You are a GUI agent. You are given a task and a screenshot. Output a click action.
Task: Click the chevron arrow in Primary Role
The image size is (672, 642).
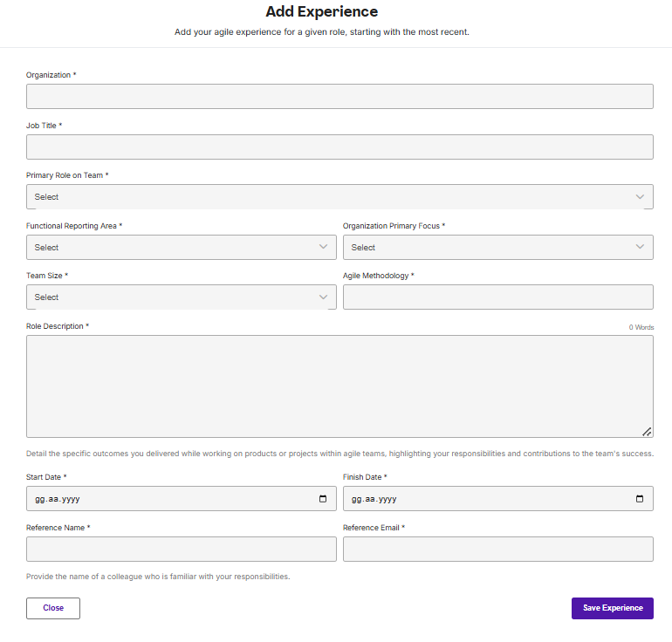pyautogui.click(x=640, y=197)
